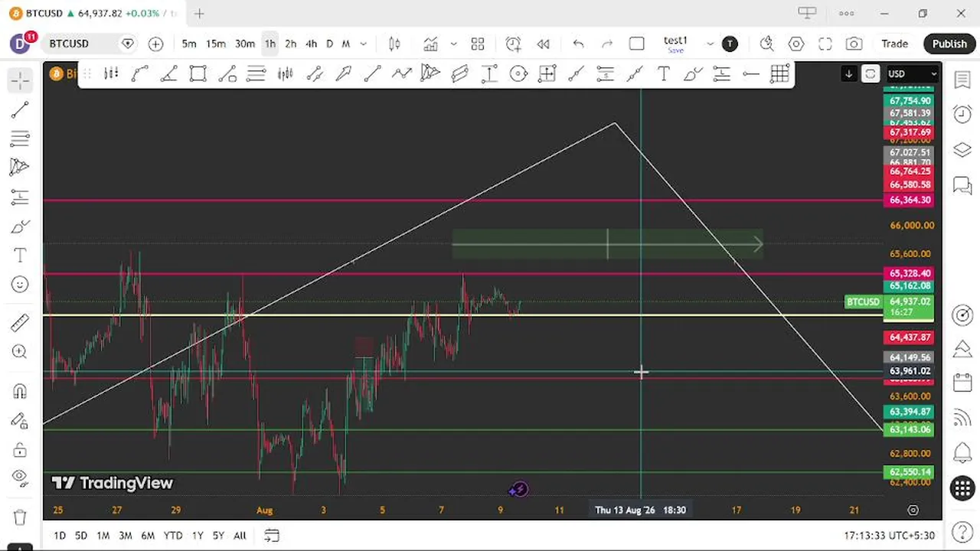This screenshot has height=551, width=980.
Task: Open the news feed broadcast icon
Action: pos(962,418)
